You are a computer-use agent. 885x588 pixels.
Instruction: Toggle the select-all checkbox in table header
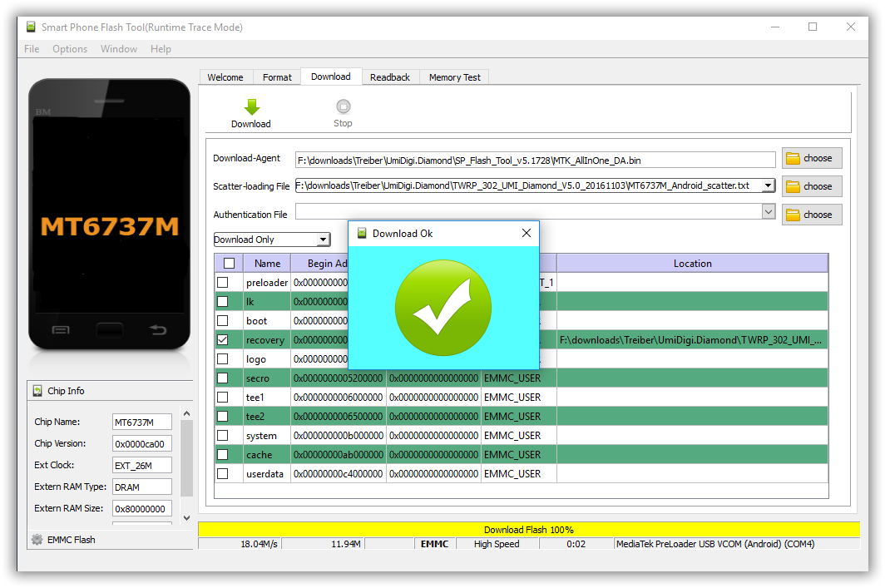(x=230, y=264)
